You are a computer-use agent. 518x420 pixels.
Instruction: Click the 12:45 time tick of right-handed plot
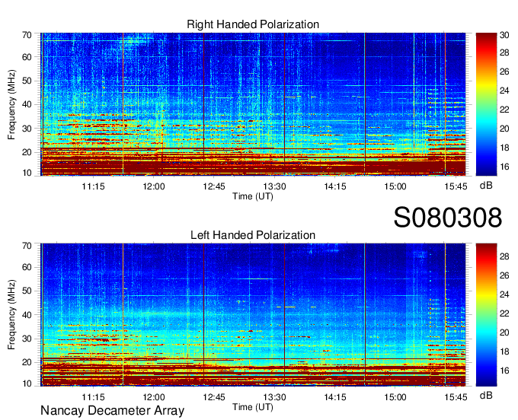[x=214, y=186]
